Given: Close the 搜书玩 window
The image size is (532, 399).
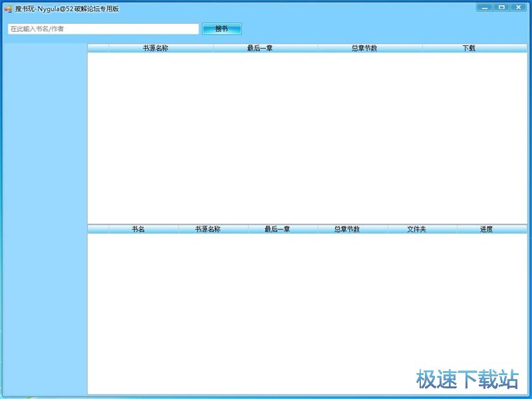Looking at the screenshot, I should pos(519,7).
